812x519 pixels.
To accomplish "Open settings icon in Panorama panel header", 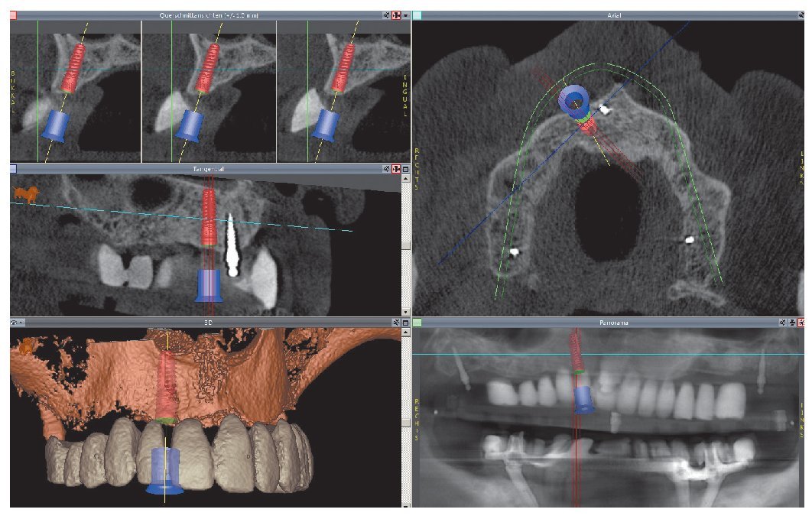I will tap(782, 323).
